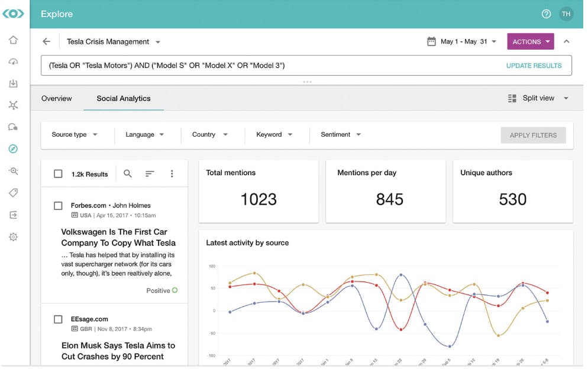Click the "Explore" page heading
Screen dimensions: 588x375
57,14
